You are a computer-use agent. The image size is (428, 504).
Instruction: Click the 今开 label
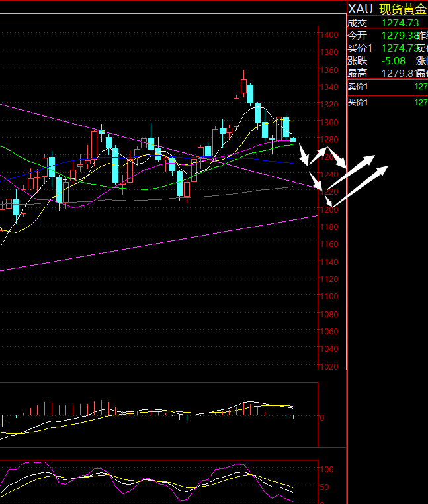coord(357,36)
